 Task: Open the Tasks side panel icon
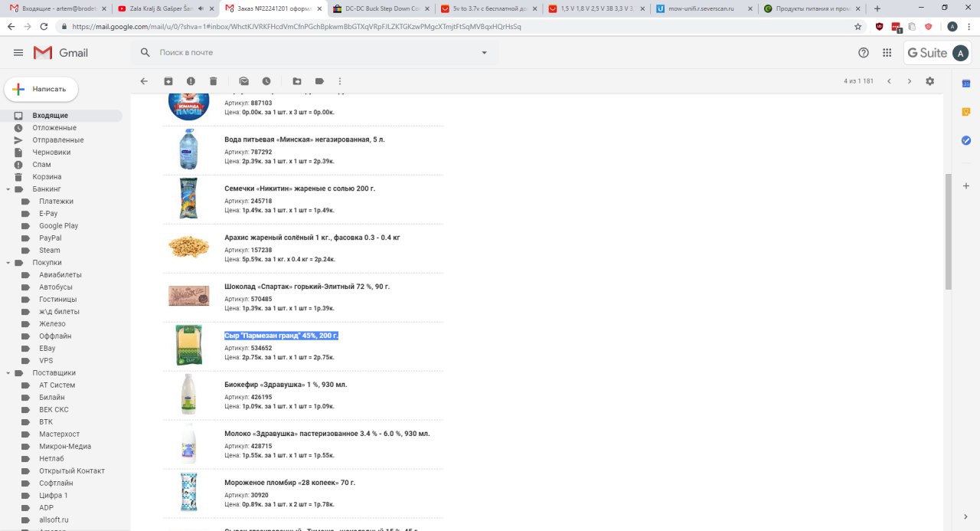click(x=966, y=140)
